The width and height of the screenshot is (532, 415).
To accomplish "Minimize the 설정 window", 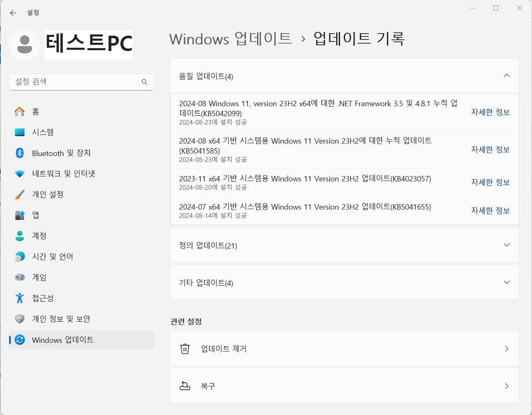I will click(472, 8).
